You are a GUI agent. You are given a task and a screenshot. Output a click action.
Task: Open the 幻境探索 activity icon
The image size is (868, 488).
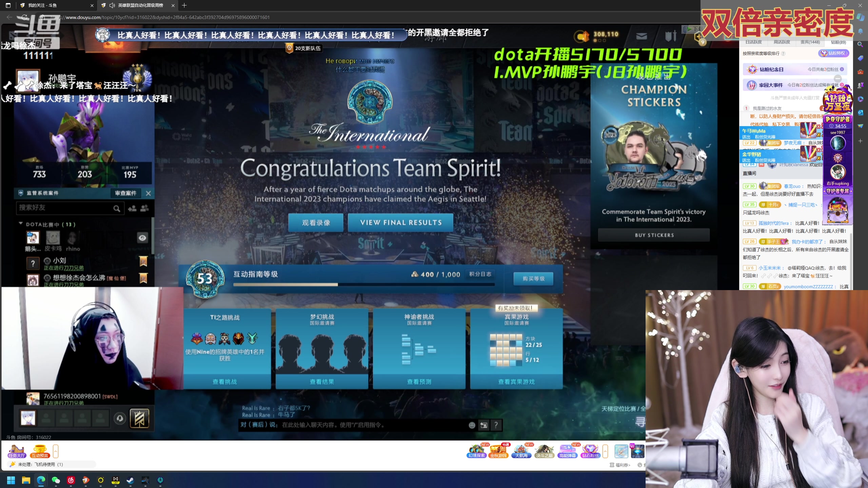(476, 451)
